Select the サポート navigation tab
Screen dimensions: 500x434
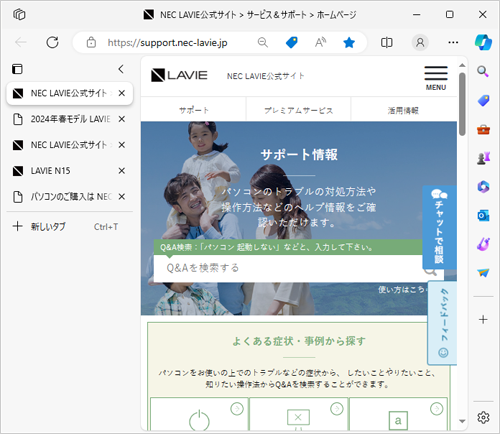[x=193, y=110]
